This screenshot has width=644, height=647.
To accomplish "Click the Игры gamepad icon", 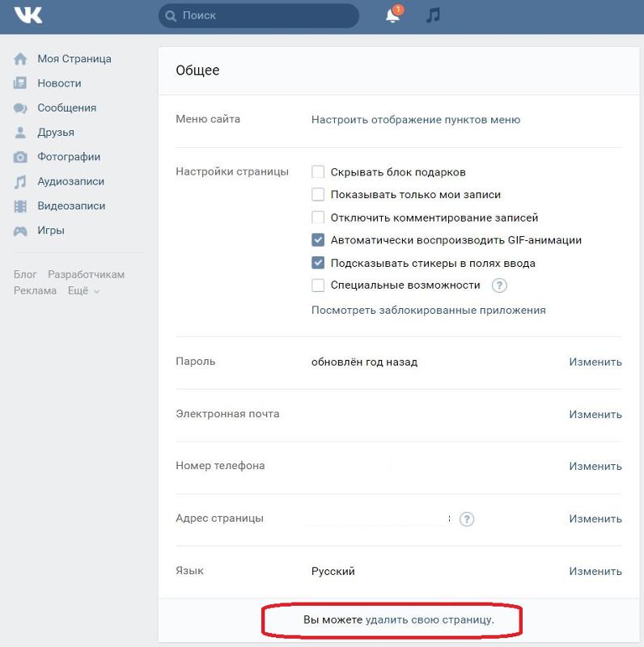I will pyautogui.click(x=21, y=230).
